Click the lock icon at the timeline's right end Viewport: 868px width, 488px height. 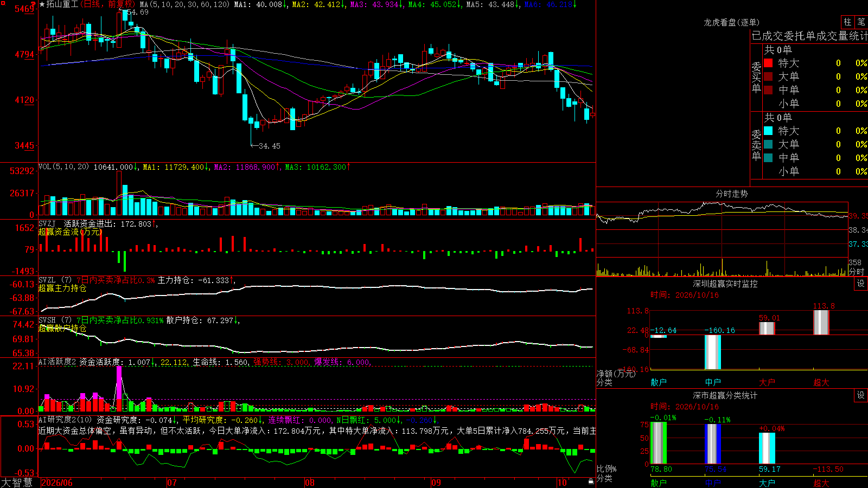[591, 481]
